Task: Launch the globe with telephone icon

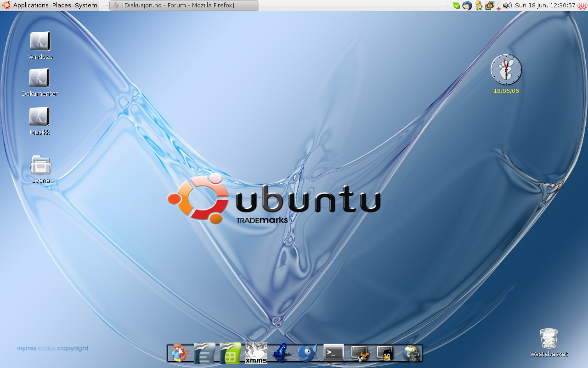Action: 412,353
